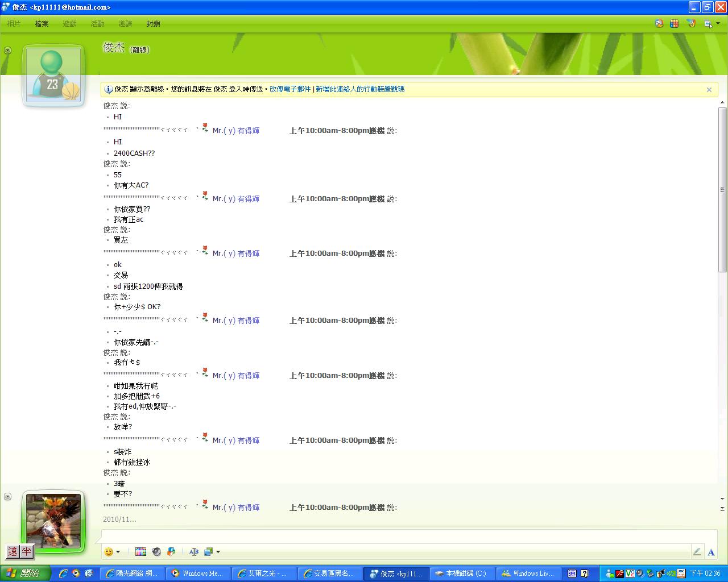
Task: Click the third quick launch icon
Action: (89, 573)
